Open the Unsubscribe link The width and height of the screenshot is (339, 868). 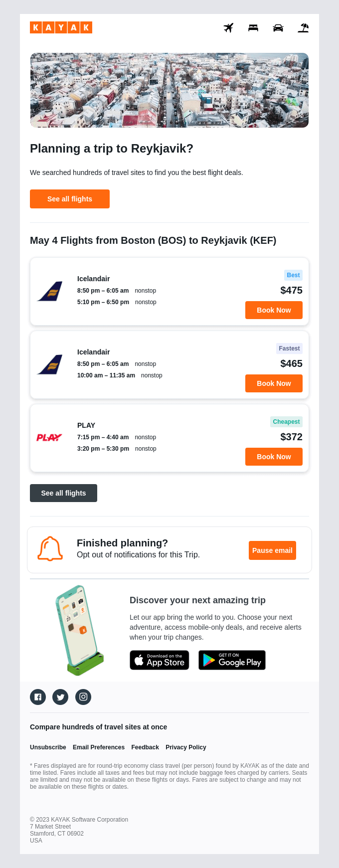point(48,747)
